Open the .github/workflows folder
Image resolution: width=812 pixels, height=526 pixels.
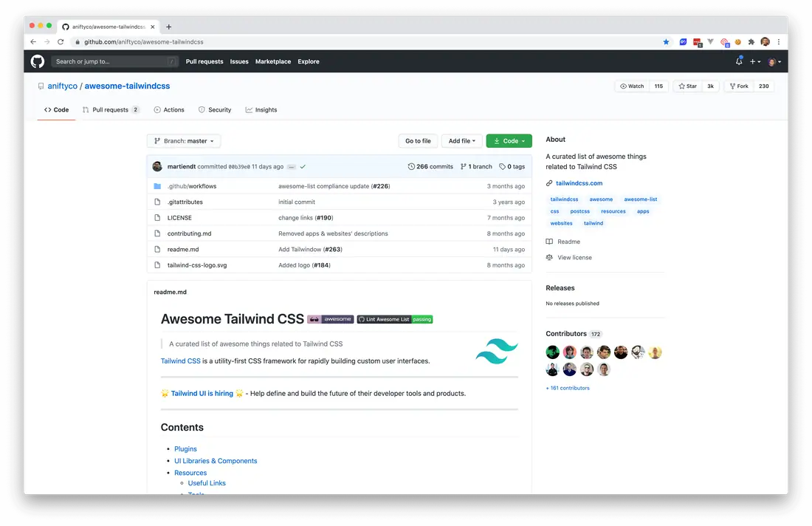tap(192, 186)
